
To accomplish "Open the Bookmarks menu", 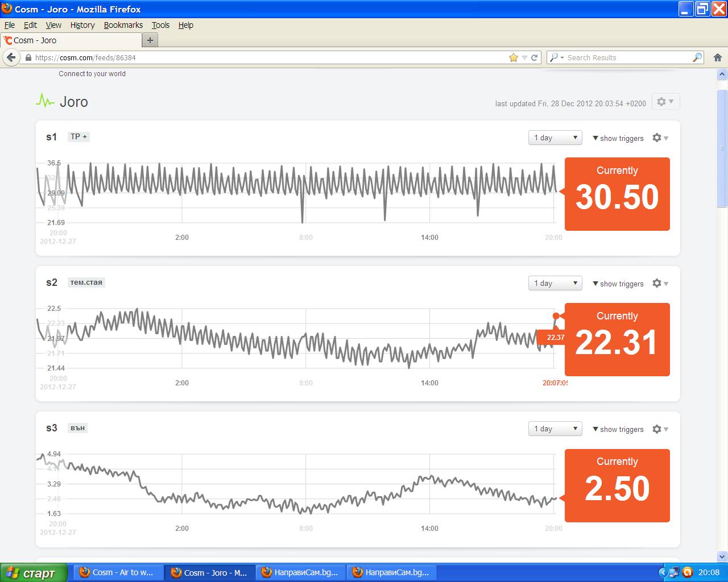I will pos(123,25).
